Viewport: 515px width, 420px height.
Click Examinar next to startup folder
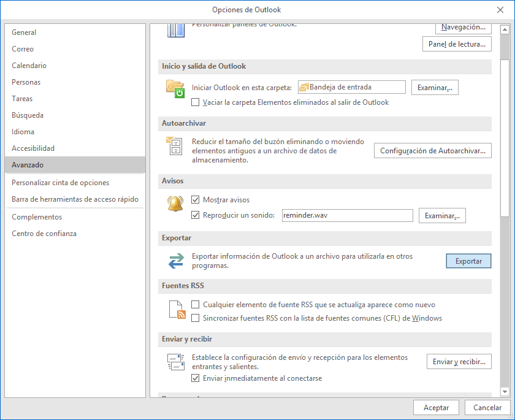tap(435, 88)
